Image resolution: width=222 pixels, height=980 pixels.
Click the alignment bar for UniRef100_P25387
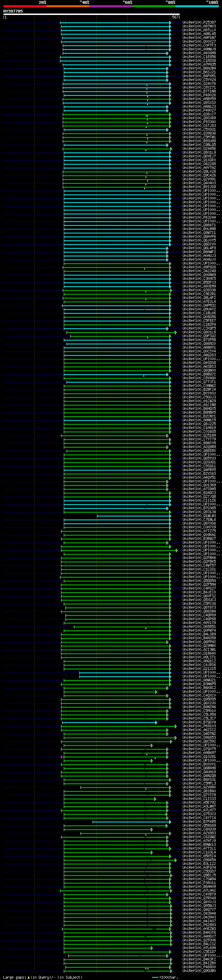tap(116, 23)
